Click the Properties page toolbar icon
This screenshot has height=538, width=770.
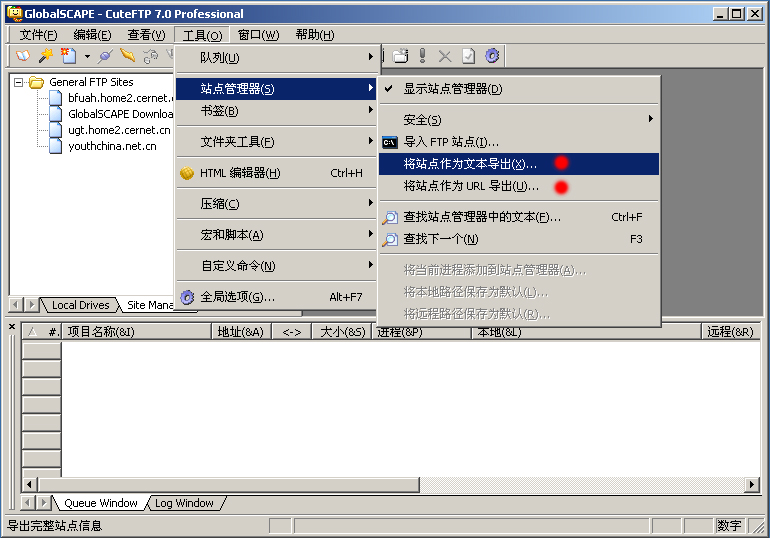pyautogui.click(x=468, y=56)
